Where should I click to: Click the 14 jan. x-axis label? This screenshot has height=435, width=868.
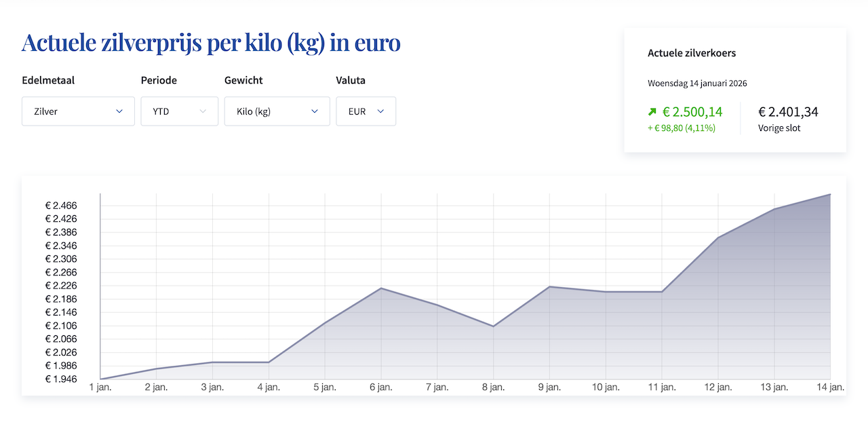pos(830,387)
